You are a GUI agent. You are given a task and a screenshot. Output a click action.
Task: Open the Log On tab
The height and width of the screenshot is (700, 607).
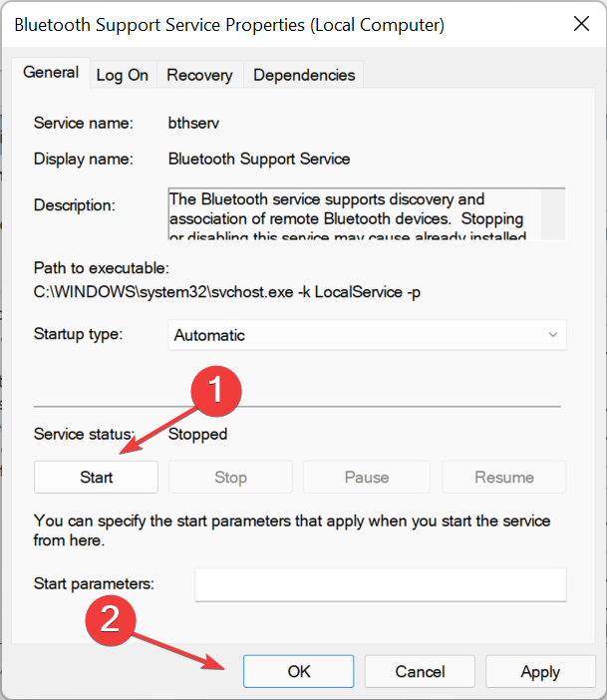(x=122, y=75)
